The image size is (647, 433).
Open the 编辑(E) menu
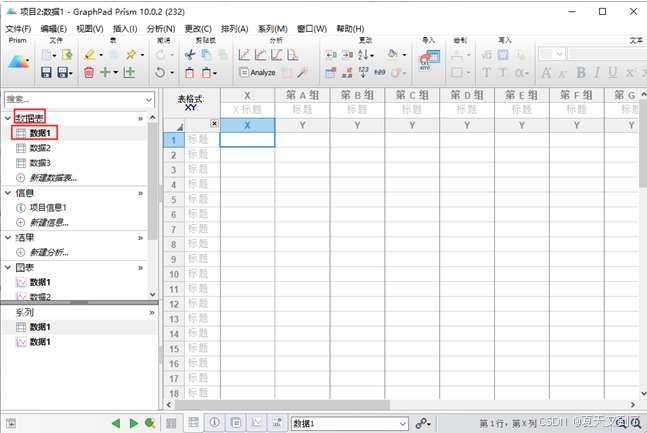point(54,29)
